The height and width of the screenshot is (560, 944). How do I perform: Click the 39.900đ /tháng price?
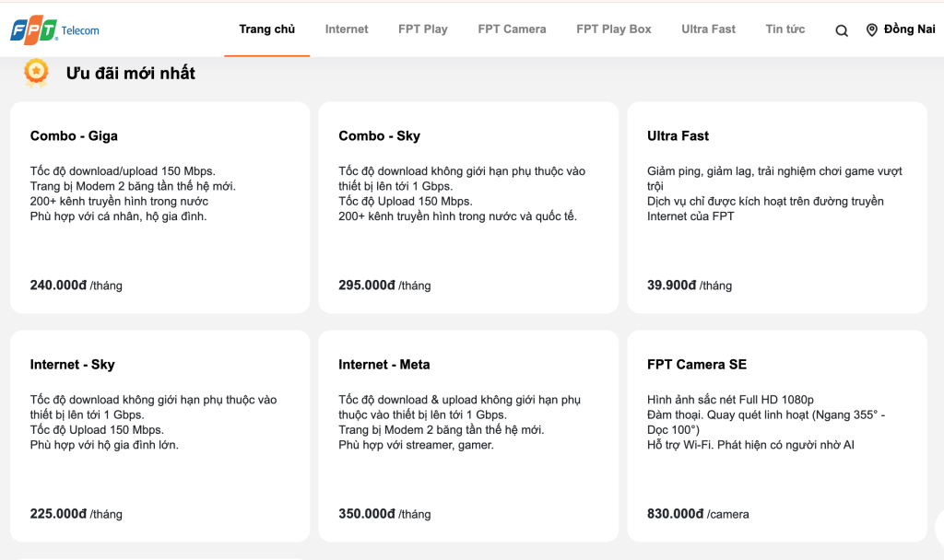(x=690, y=286)
